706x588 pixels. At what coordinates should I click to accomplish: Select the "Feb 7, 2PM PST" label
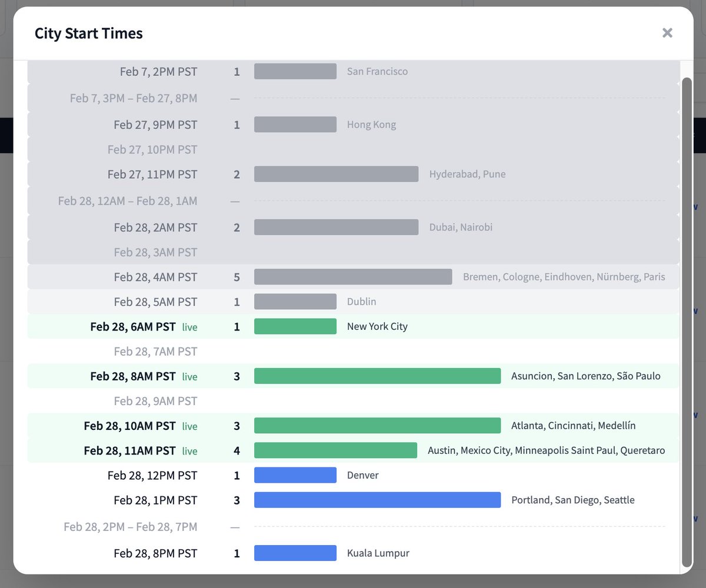click(159, 72)
